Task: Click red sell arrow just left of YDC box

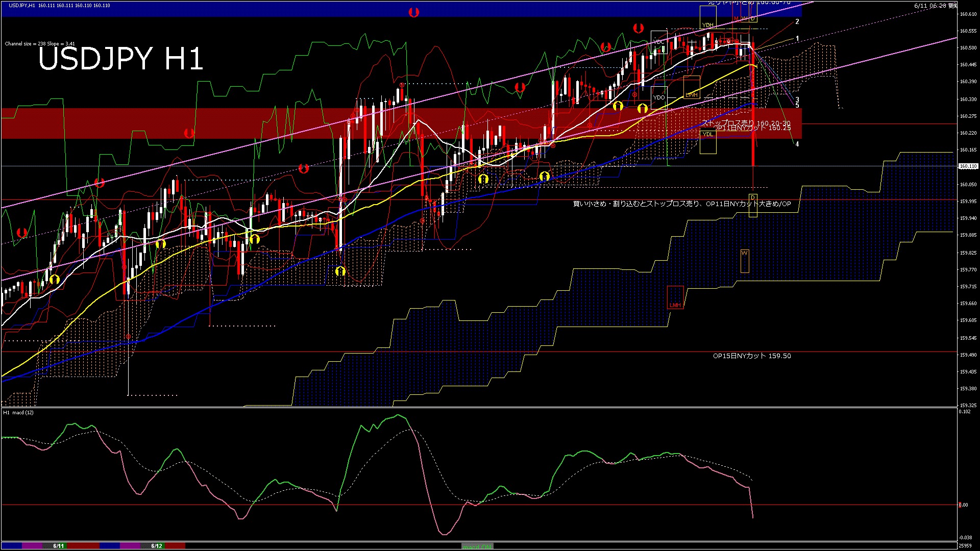Action: coord(638,29)
